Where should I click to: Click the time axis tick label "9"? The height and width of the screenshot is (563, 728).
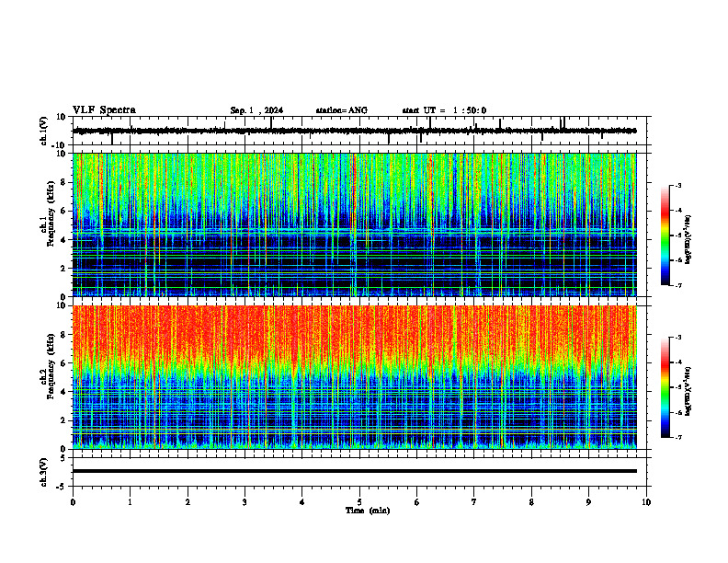point(588,502)
